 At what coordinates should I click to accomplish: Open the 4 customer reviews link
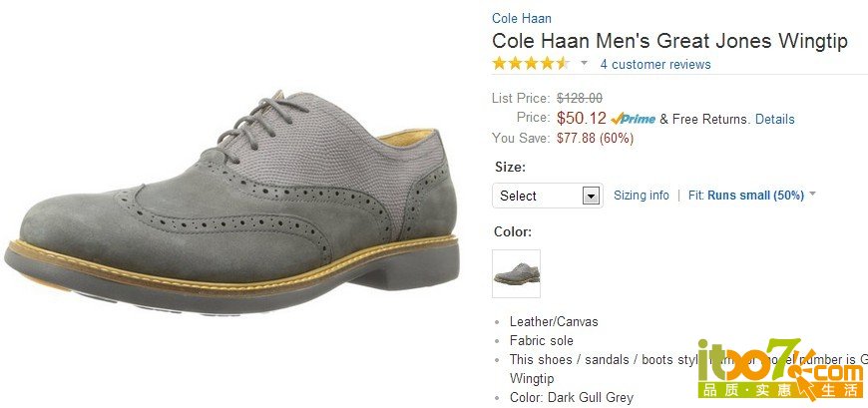(655, 64)
